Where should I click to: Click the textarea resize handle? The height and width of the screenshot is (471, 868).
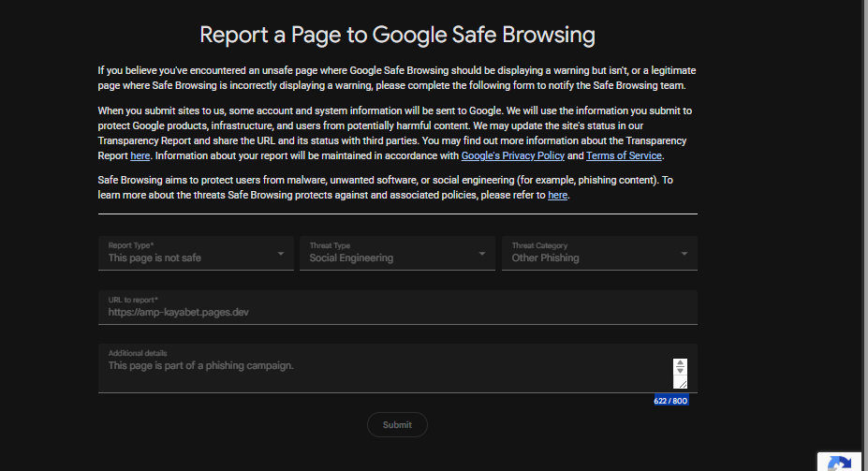682,384
